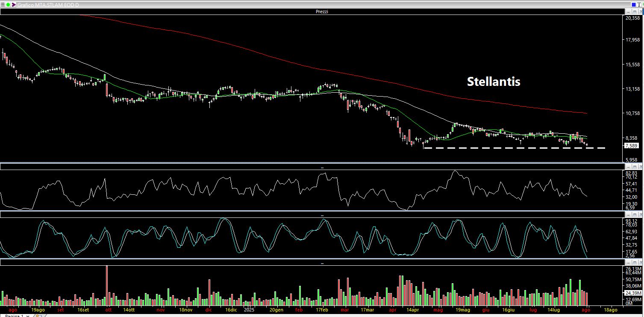Minimize the volume panel
The width and height of the screenshot is (644, 317).
coord(628,261)
